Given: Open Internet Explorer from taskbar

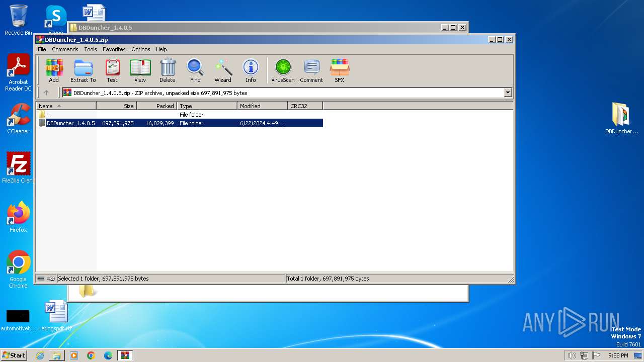Looking at the screenshot, I should click(x=40, y=355).
